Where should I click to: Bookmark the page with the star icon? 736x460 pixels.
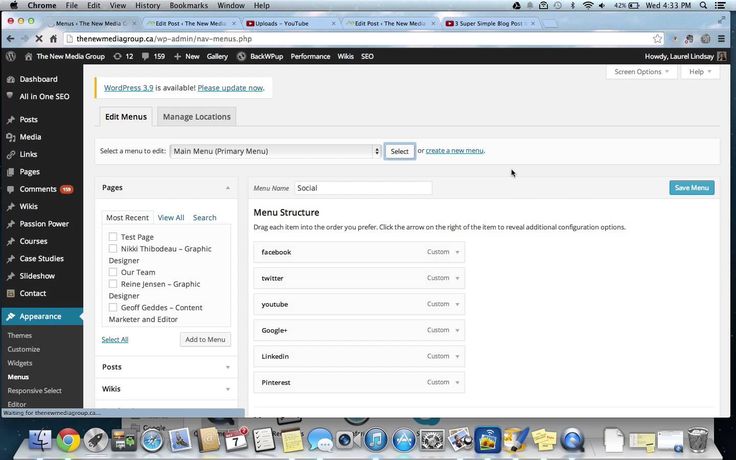coord(658,38)
